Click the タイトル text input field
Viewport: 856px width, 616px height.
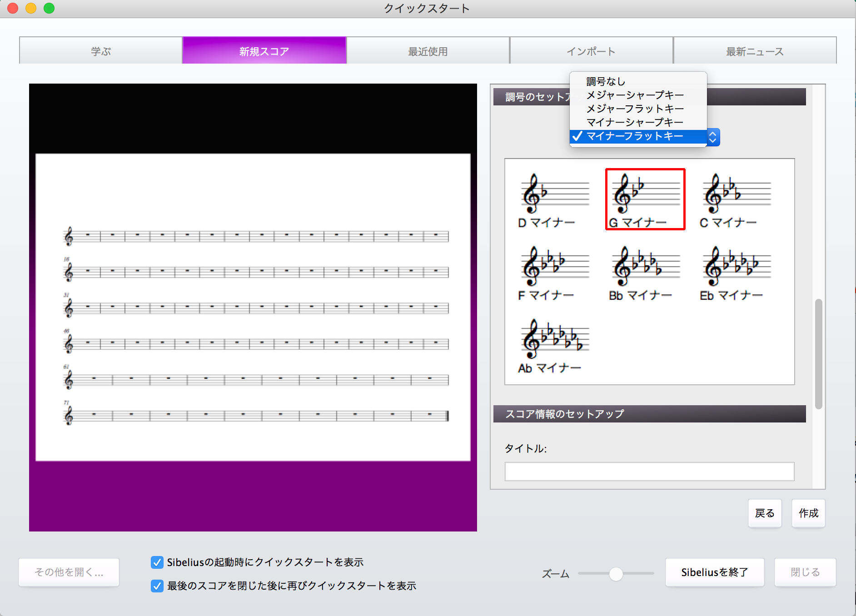coord(649,472)
